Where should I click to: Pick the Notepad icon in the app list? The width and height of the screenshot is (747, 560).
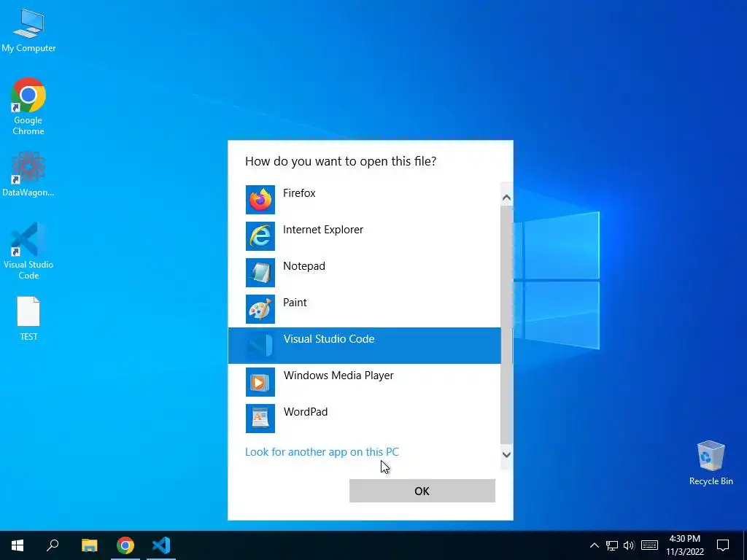[260, 273]
